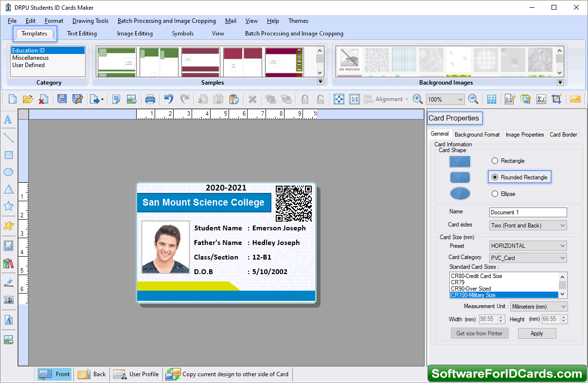Zoom in with magnifier plus icon

click(417, 99)
